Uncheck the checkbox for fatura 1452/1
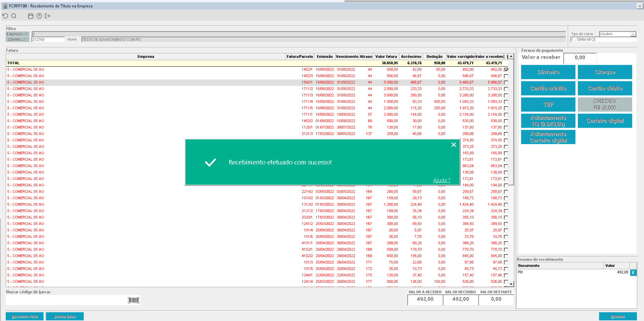 (506, 69)
